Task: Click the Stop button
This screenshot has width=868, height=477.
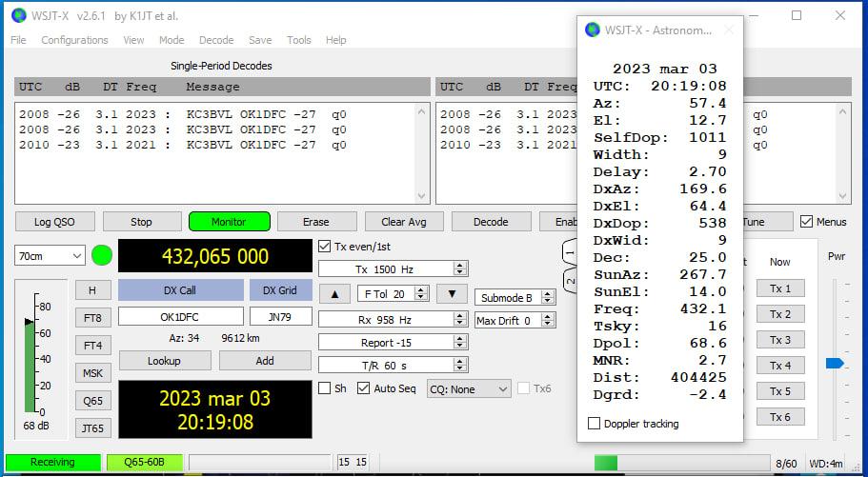Action: pos(142,222)
